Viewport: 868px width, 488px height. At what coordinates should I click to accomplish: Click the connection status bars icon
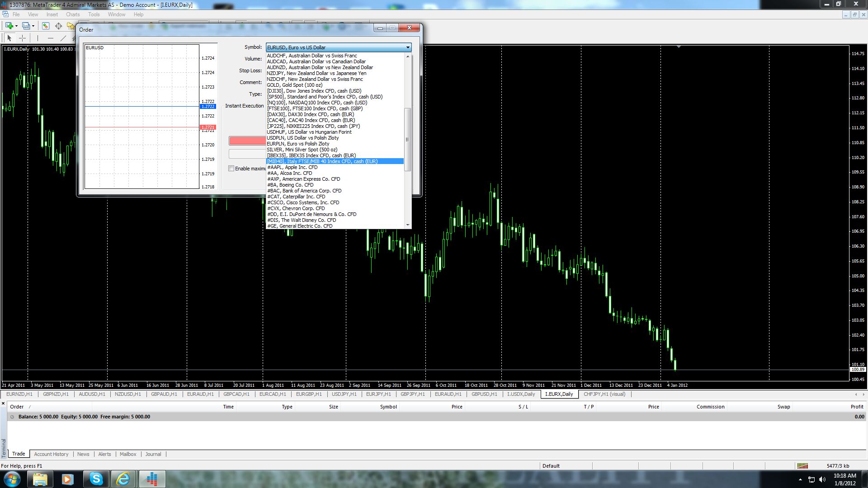802,466
